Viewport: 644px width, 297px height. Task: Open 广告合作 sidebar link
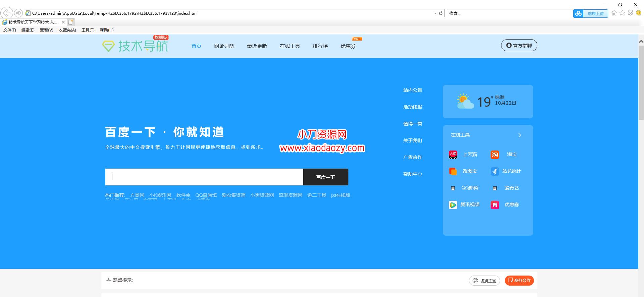[413, 157]
